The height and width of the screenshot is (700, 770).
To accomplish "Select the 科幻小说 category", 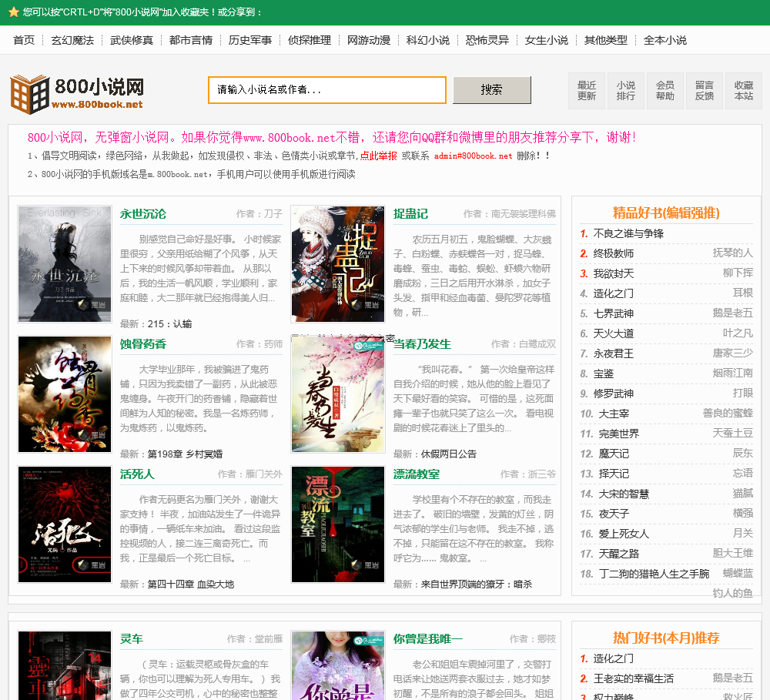I will point(427,40).
